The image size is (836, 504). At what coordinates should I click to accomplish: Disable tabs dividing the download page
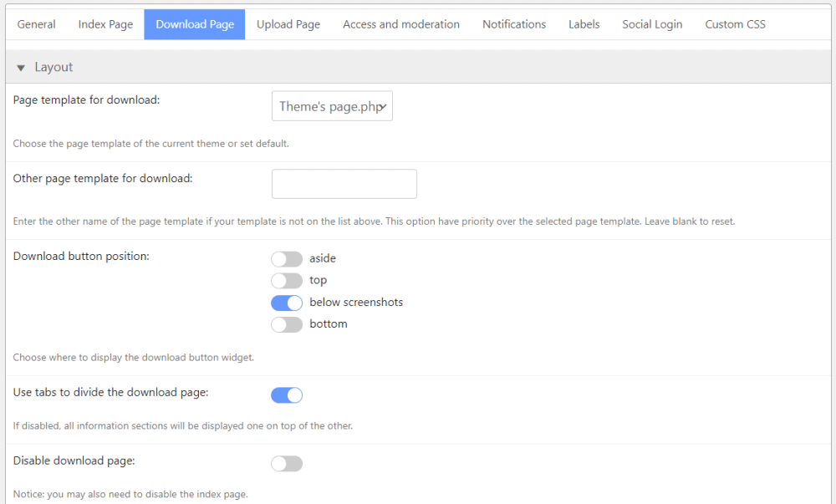(287, 395)
